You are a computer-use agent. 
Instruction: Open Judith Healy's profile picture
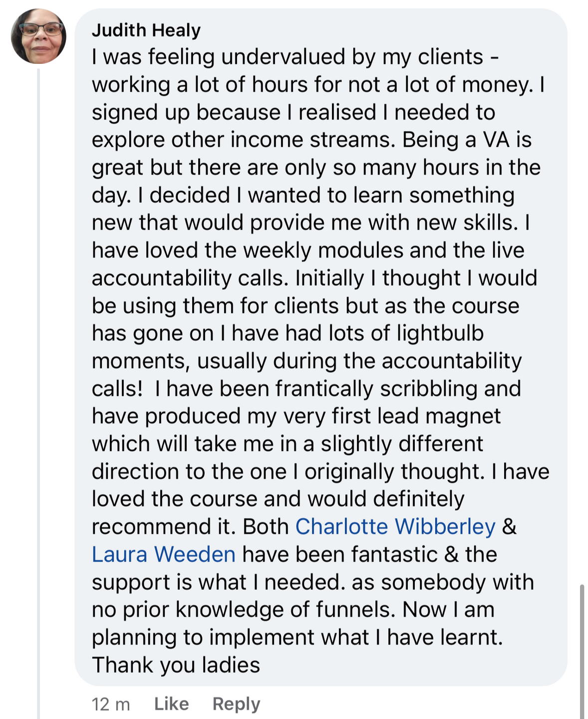pos(38,36)
